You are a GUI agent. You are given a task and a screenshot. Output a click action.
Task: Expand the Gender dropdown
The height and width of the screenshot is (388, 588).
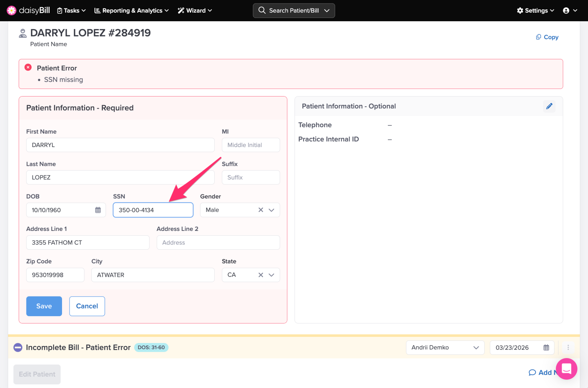[271, 210]
